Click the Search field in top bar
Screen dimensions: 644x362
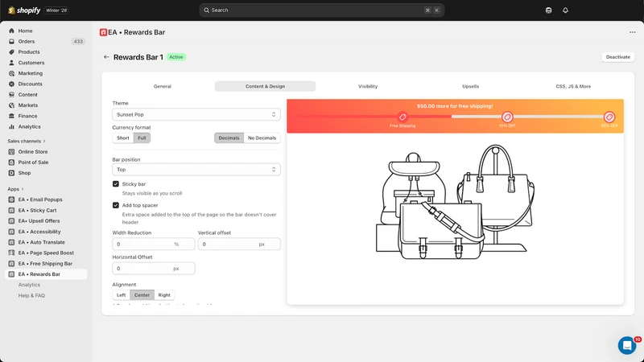321,10
